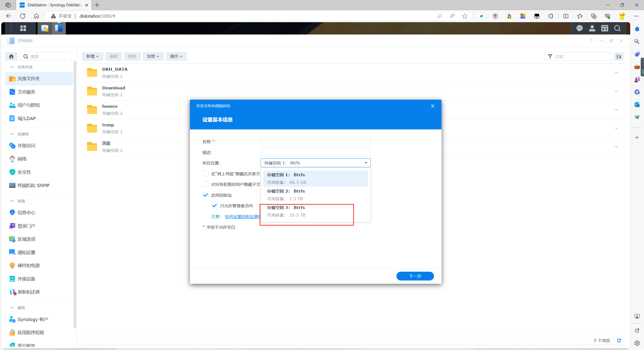Image resolution: width=644 pixels, height=350 pixels.
Task: Click the shared folder name input field
Action: pyautogui.click(x=315, y=142)
